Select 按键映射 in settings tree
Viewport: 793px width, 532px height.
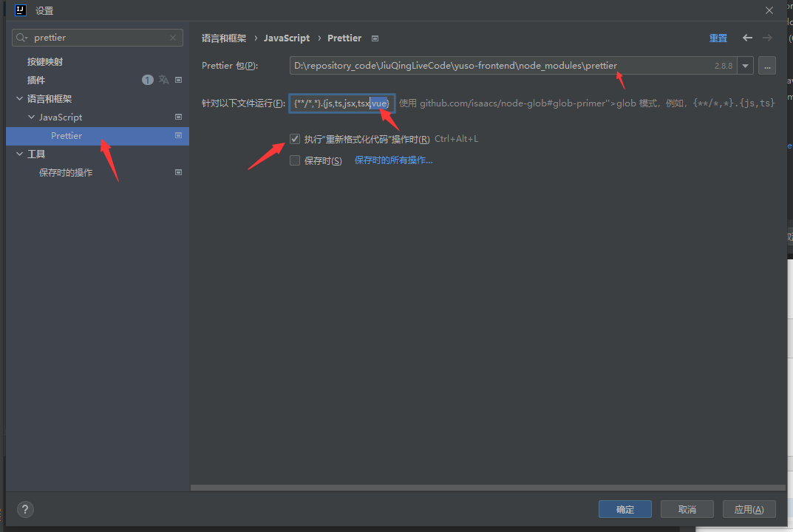pos(45,61)
